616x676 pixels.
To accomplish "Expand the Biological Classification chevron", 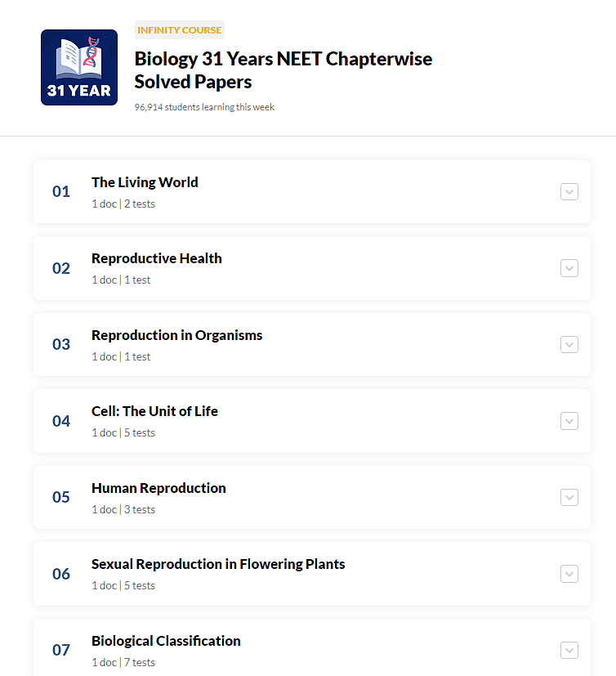I will click(x=569, y=650).
